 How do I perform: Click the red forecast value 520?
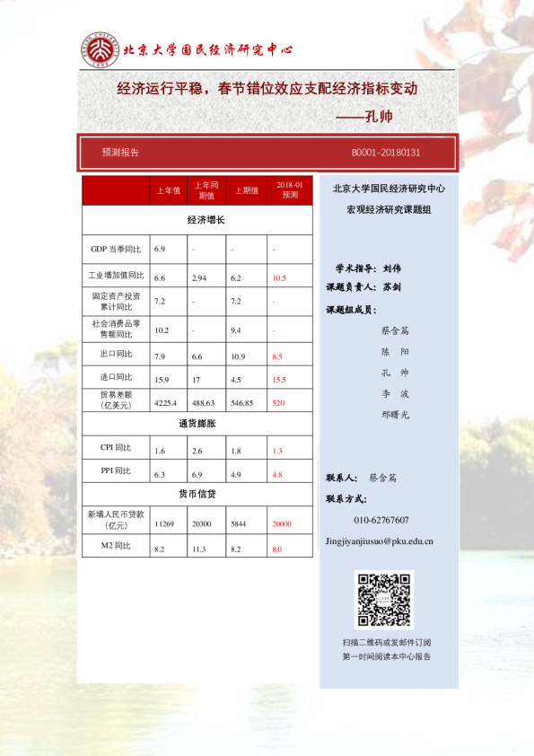pyautogui.click(x=278, y=403)
